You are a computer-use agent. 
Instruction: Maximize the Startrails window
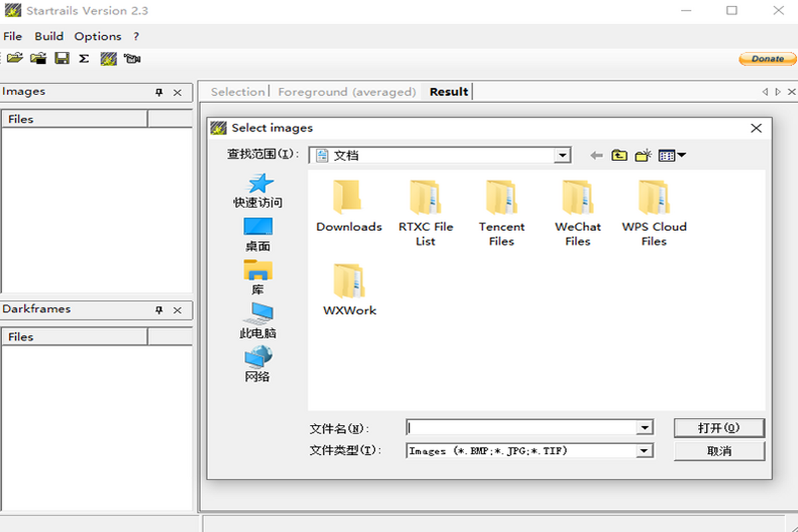[x=732, y=11]
